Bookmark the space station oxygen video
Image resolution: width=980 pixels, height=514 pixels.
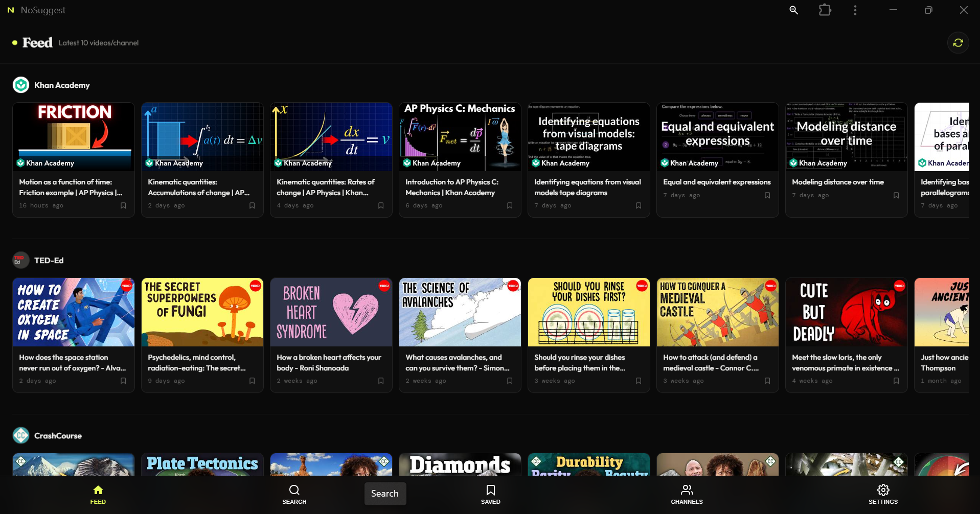click(x=123, y=381)
